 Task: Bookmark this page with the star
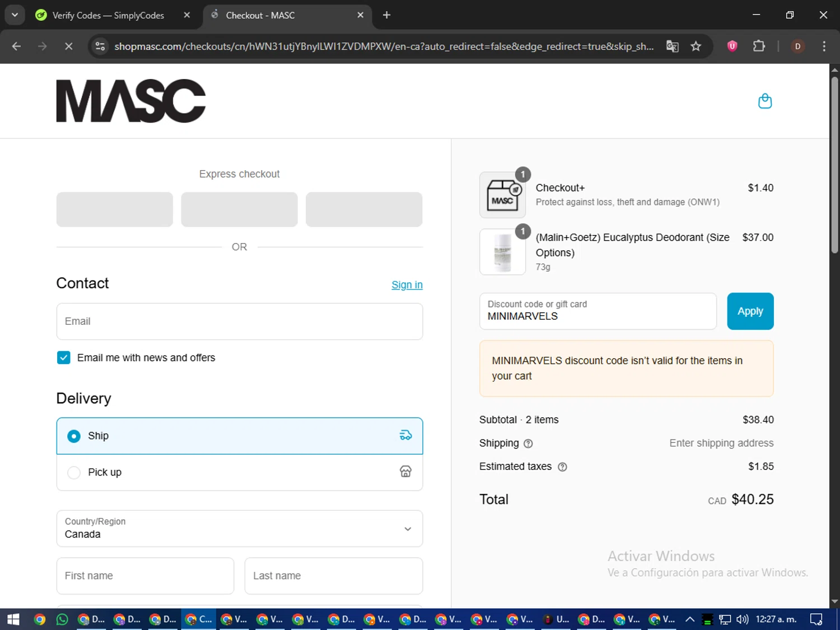pos(696,46)
